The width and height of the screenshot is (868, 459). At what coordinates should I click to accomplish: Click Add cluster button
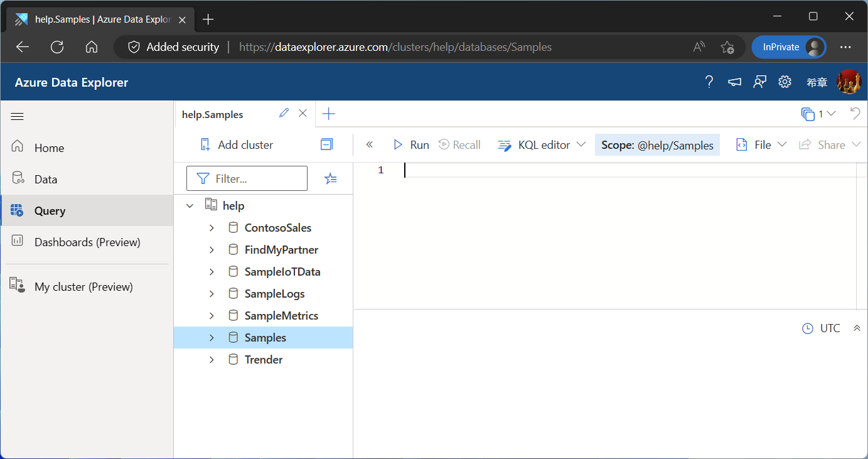point(237,144)
